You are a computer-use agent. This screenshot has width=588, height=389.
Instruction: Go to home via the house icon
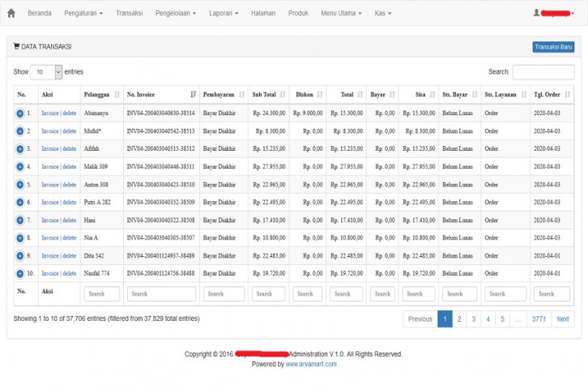pyautogui.click(x=11, y=13)
